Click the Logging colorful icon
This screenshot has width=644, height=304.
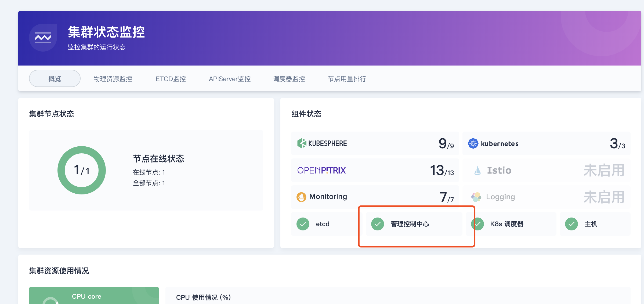coord(476,197)
